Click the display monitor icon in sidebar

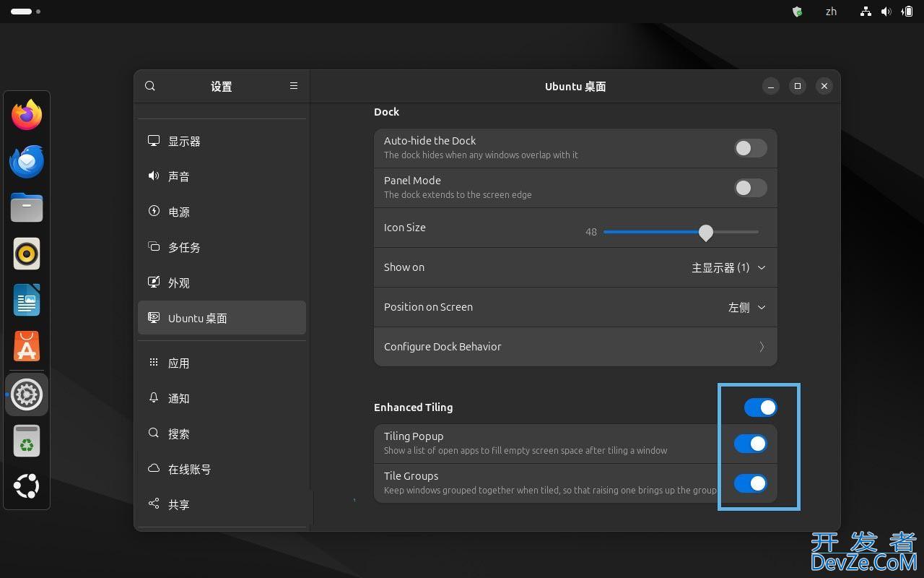pyautogui.click(x=154, y=141)
